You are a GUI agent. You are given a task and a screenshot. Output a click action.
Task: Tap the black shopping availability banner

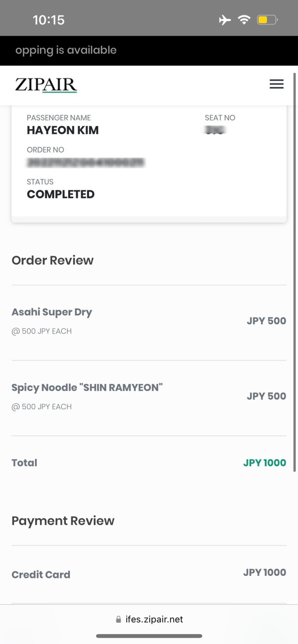pos(149,50)
